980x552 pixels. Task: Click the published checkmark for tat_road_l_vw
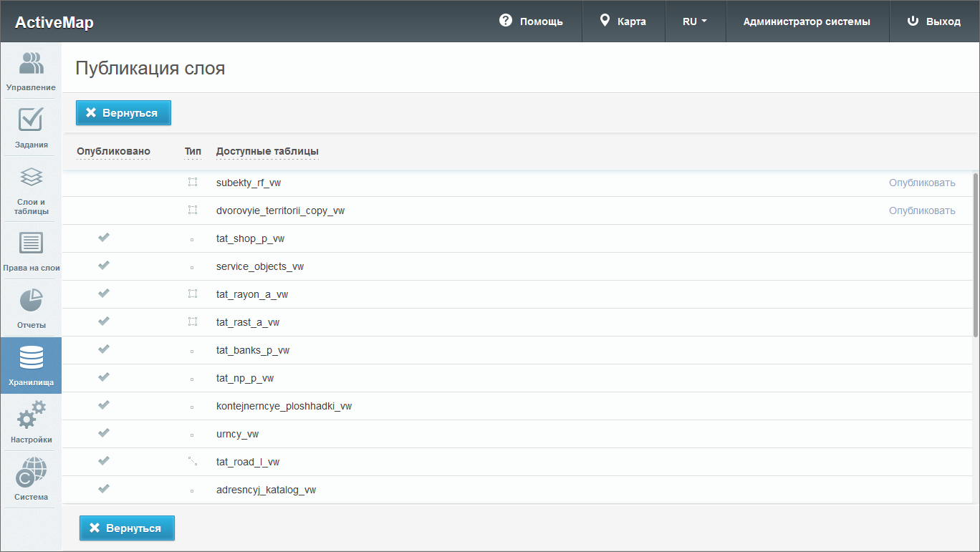pos(104,461)
